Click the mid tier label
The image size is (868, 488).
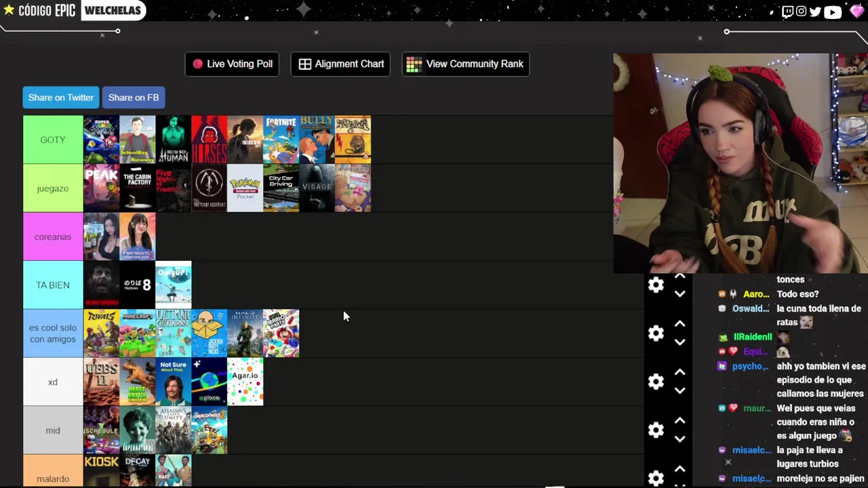pos(53,430)
